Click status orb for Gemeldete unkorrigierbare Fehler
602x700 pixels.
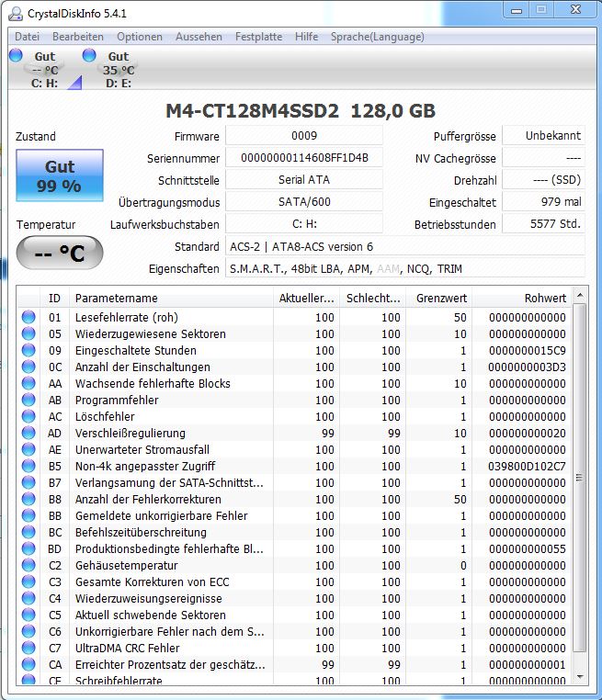click(28, 515)
